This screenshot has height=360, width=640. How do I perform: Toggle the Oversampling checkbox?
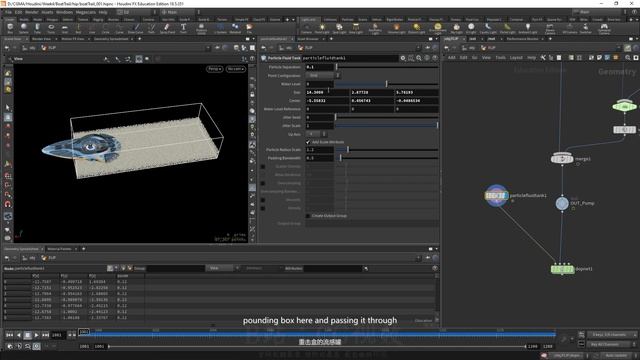pyautogui.click(x=263, y=183)
